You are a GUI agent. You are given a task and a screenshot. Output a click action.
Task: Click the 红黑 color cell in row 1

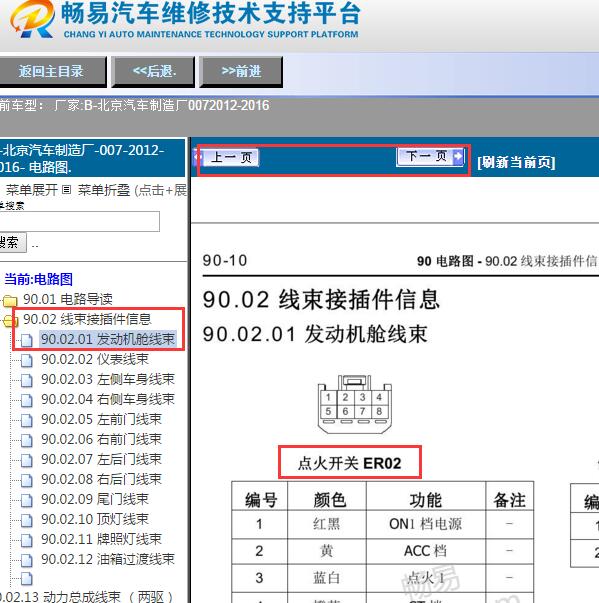(x=327, y=524)
